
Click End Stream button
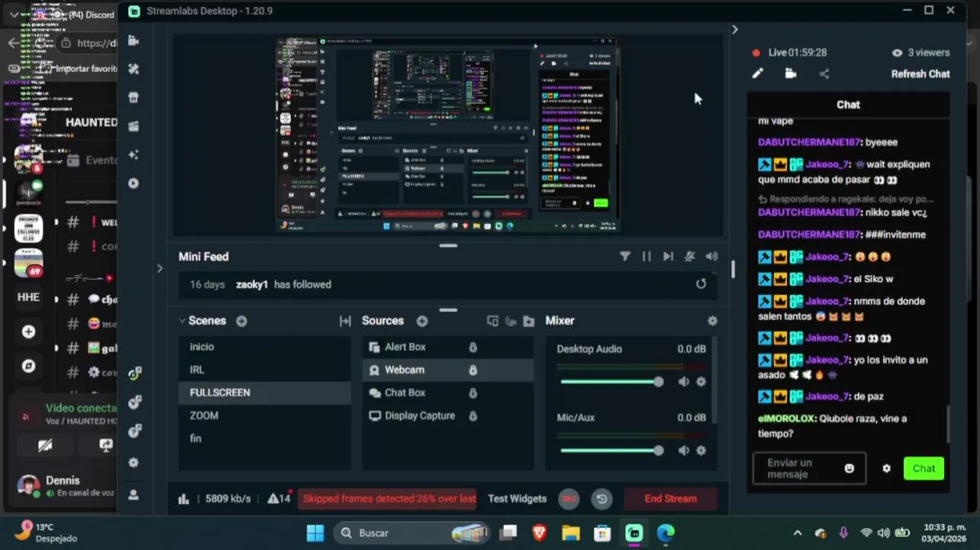click(670, 499)
